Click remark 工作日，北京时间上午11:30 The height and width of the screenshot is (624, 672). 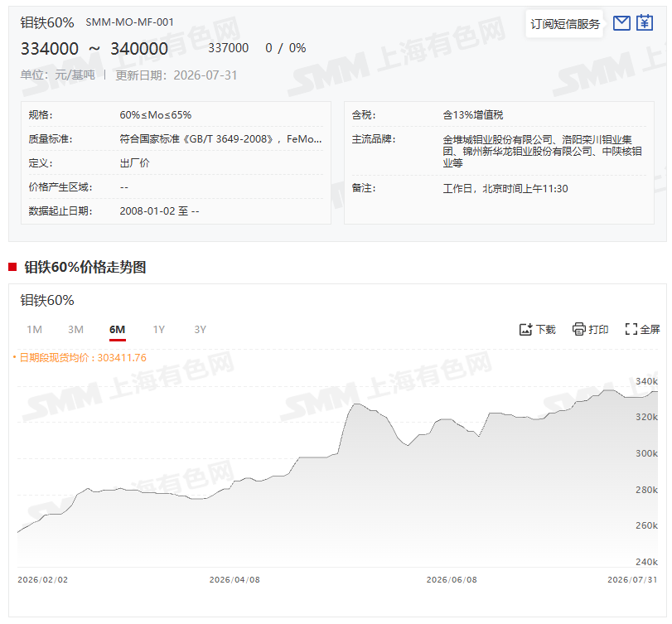tap(505, 189)
